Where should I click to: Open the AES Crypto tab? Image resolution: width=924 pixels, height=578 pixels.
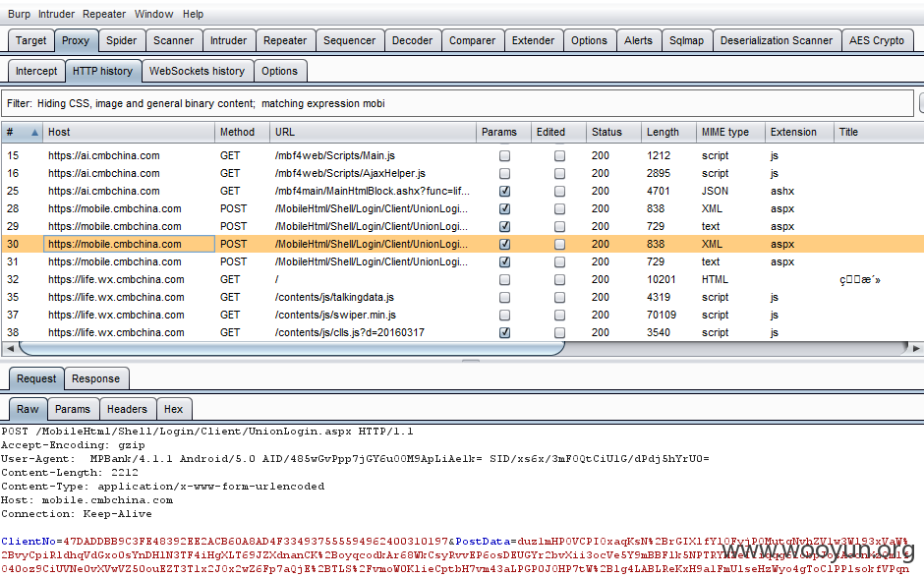click(x=877, y=40)
